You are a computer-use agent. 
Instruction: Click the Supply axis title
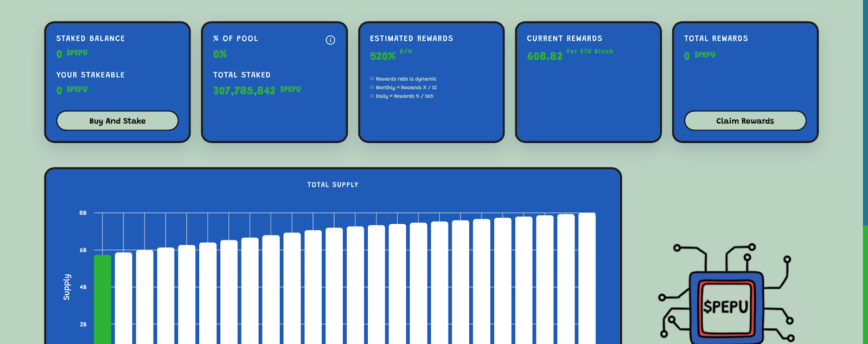pyautogui.click(x=67, y=287)
